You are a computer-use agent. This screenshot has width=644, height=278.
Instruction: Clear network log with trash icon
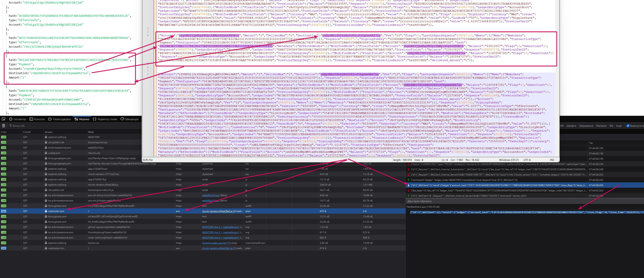pyautogui.click(x=4, y=126)
